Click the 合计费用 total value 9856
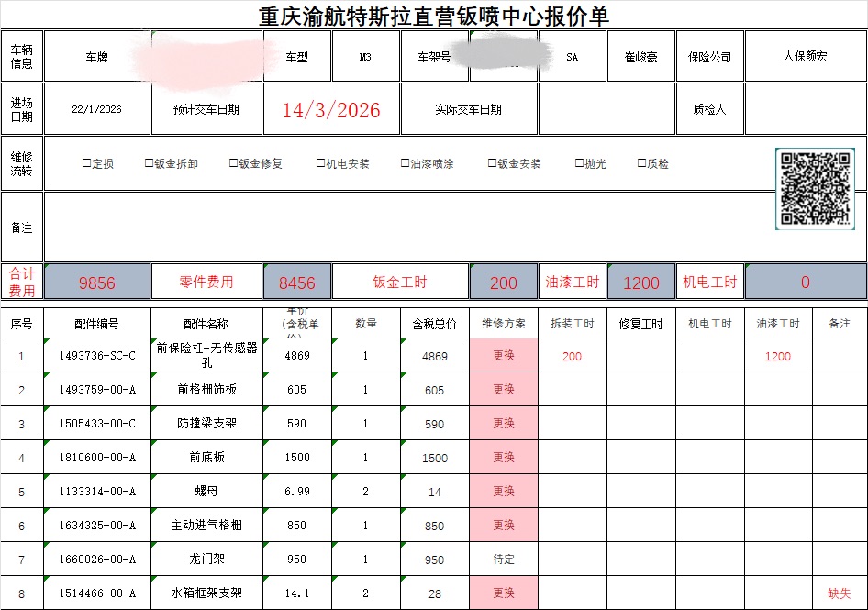The width and height of the screenshot is (868, 610). pyautogui.click(x=97, y=283)
